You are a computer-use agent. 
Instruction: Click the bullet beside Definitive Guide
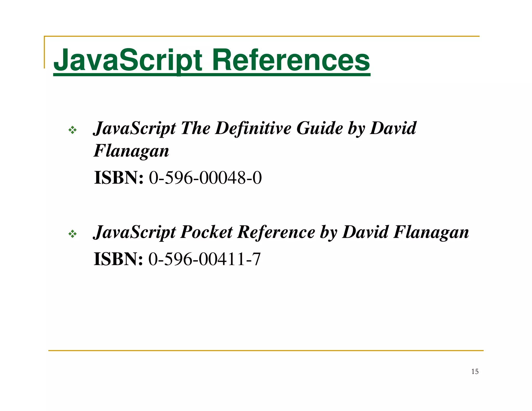72,130
